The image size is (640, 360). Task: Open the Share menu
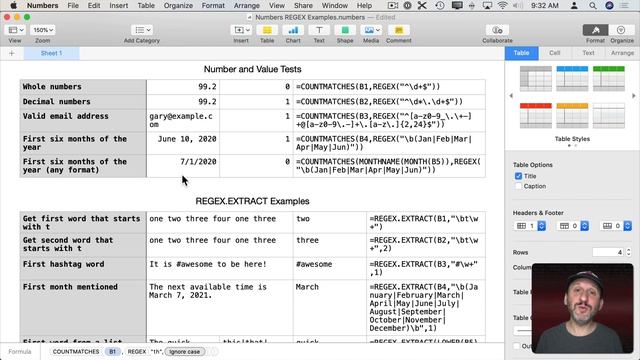303,5
